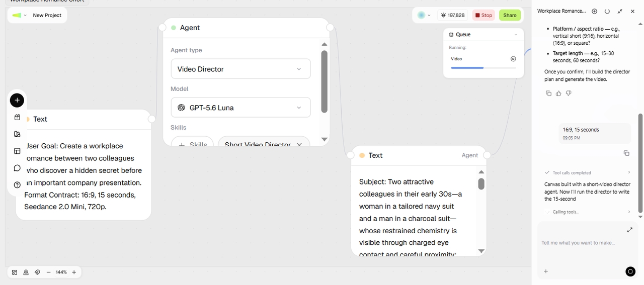Click the Video item label in Queue
This screenshot has height=285, width=644.
456,59
